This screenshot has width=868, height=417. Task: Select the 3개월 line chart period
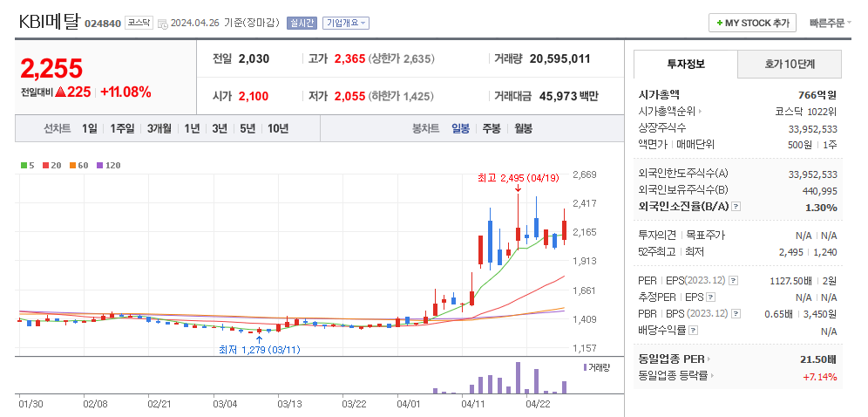(159, 128)
